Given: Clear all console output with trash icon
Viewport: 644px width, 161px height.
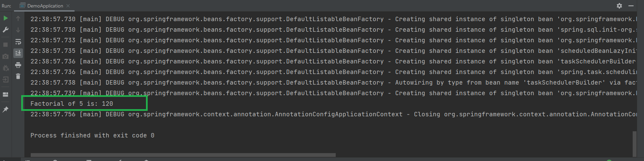Looking at the screenshot, I should point(18,76).
